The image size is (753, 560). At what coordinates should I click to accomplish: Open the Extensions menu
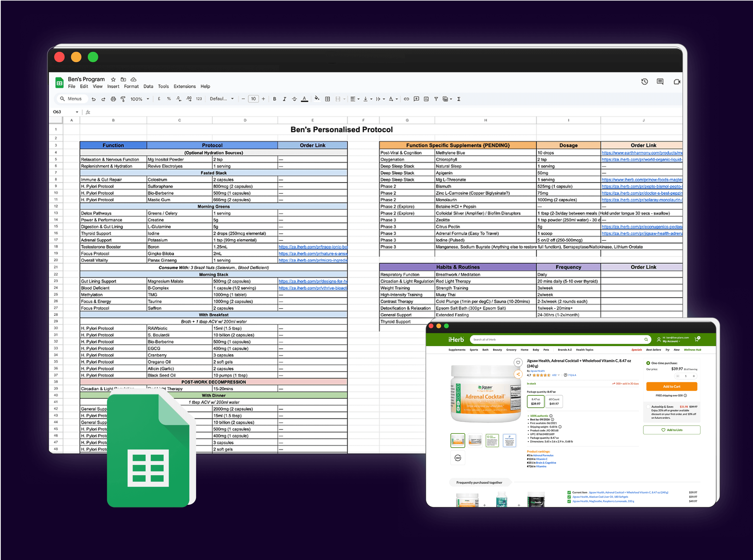pos(184,86)
